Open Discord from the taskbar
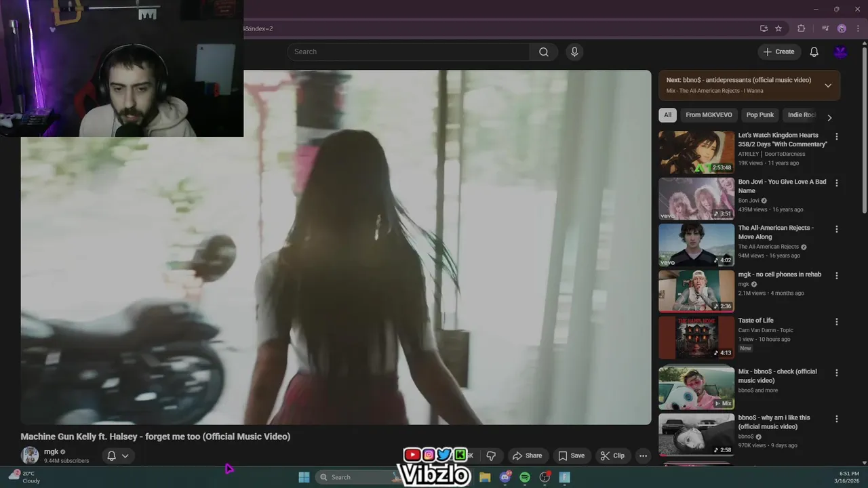The width and height of the screenshot is (868, 488). pyautogui.click(x=505, y=477)
